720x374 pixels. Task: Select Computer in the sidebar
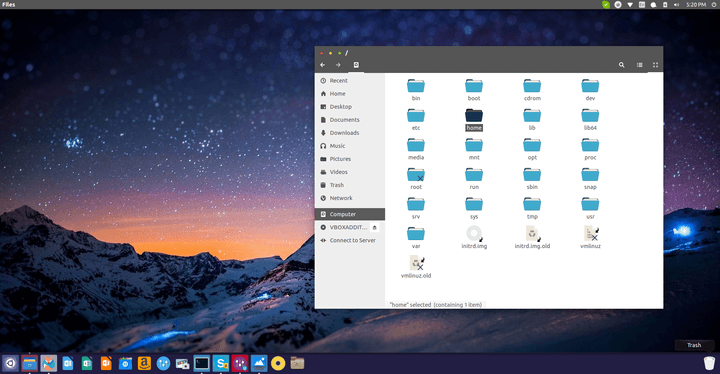[x=350, y=214]
